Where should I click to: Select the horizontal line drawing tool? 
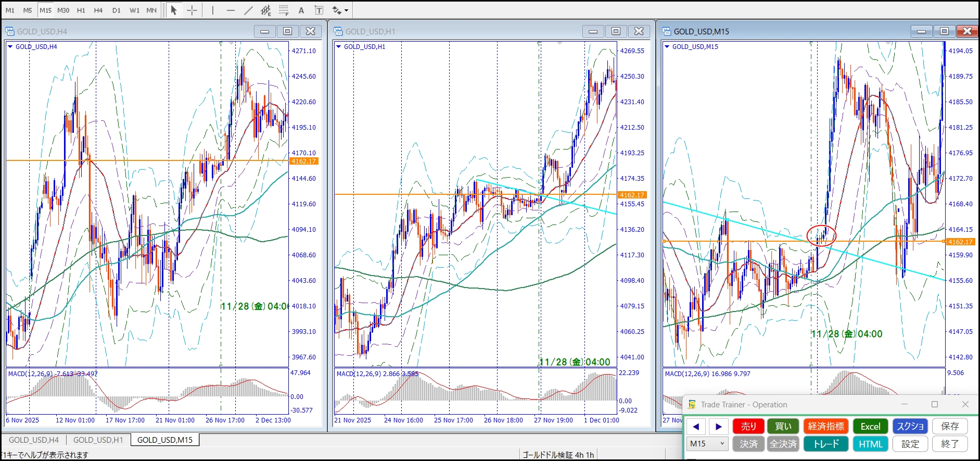click(x=231, y=10)
